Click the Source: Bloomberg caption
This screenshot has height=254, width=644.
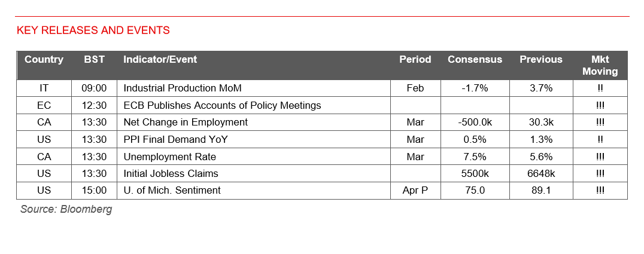point(66,209)
